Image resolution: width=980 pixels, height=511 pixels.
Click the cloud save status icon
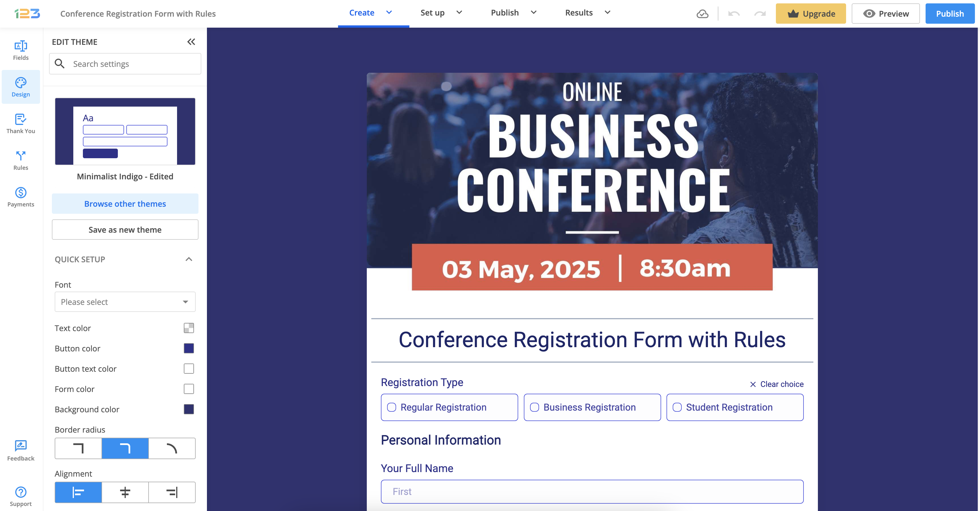(x=702, y=14)
